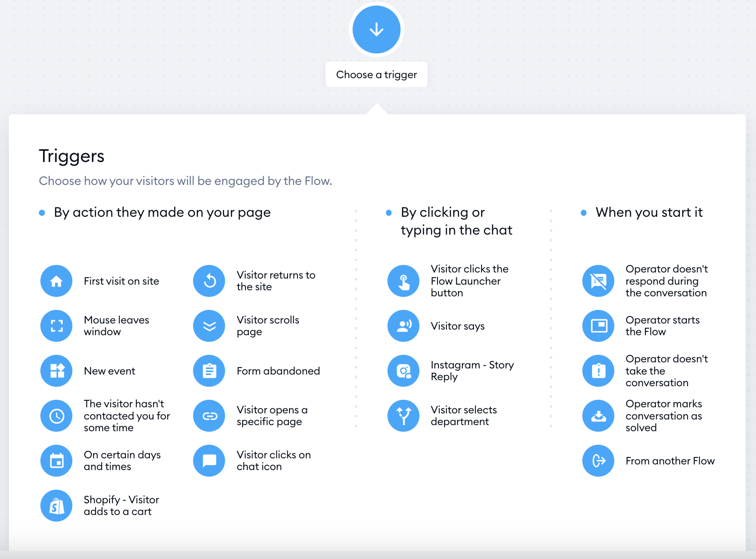
Task: Pick the Visitor opens a specific page link icon
Action: [x=209, y=416]
